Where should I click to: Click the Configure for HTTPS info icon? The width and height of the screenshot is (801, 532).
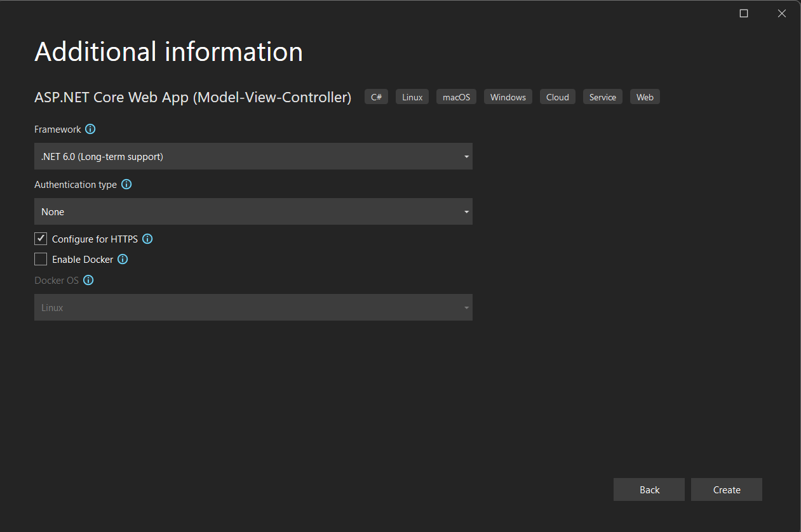click(147, 239)
